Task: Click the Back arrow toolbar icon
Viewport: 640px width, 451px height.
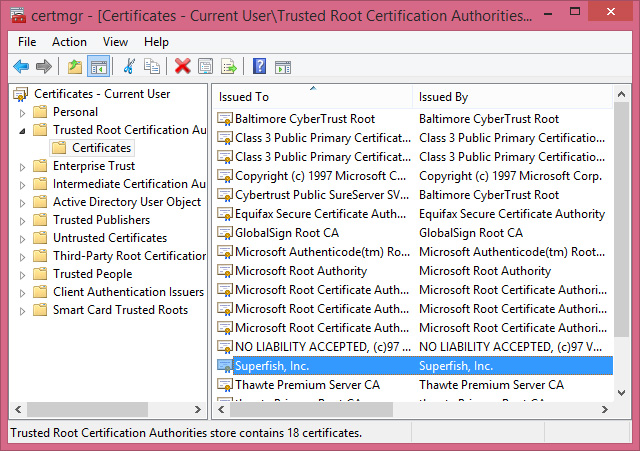Action: (x=21, y=67)
